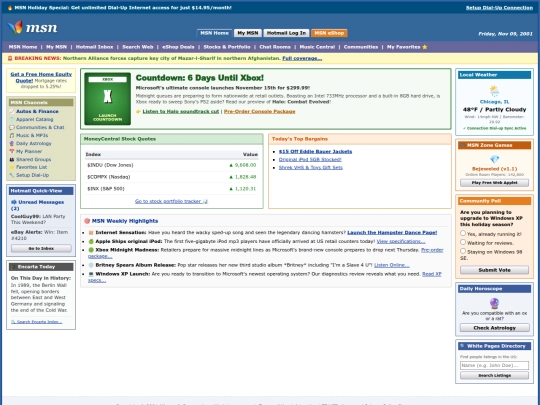Click the My Planner calendar icon
Screen dimensions: 540x405
(x=12, y=152)
